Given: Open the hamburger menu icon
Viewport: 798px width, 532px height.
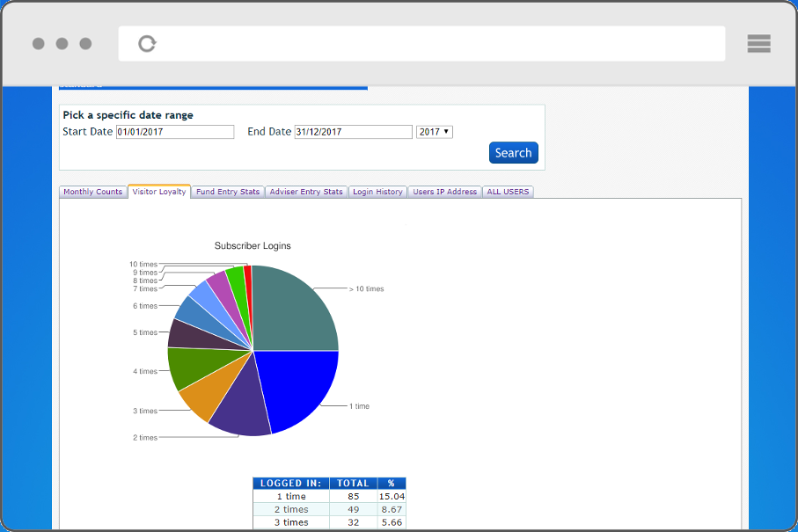Looking at the screenshot, I should coord(758,44).
